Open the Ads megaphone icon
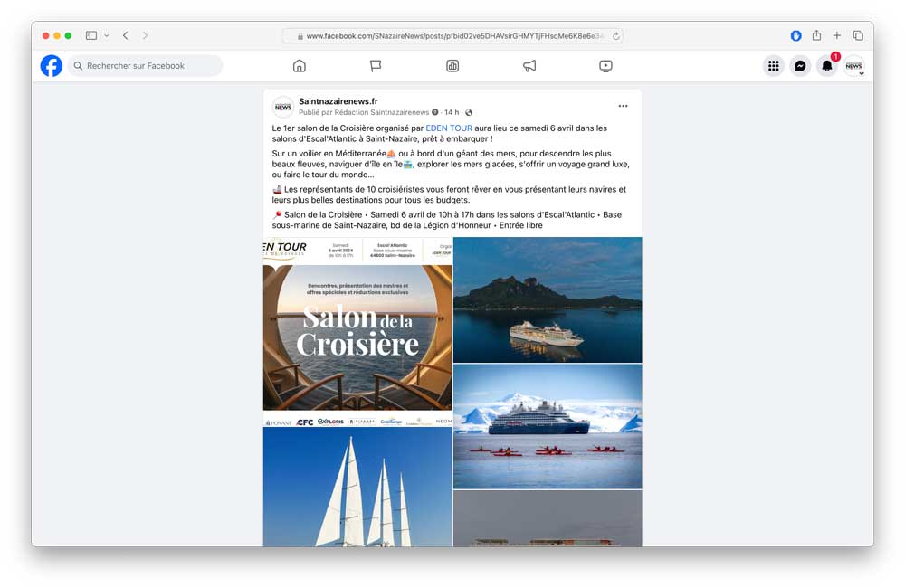 tap(529, 66)
